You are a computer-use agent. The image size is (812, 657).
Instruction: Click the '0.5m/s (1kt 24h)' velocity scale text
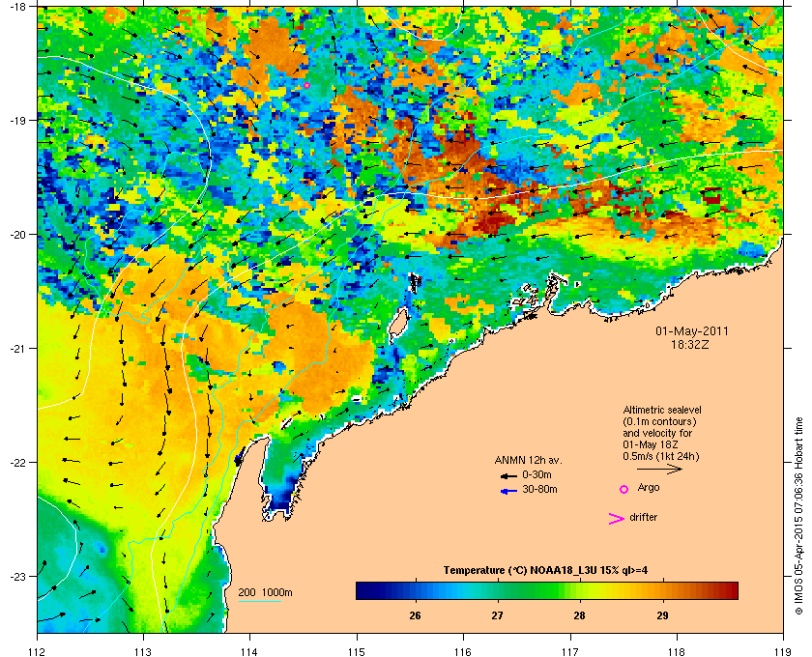click(661, 457)
